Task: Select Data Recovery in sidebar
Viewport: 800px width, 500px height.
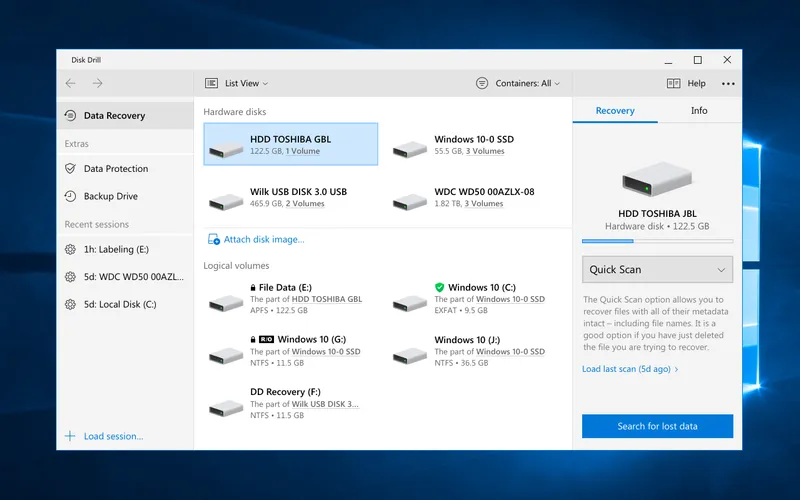Action: click(126, 115)
